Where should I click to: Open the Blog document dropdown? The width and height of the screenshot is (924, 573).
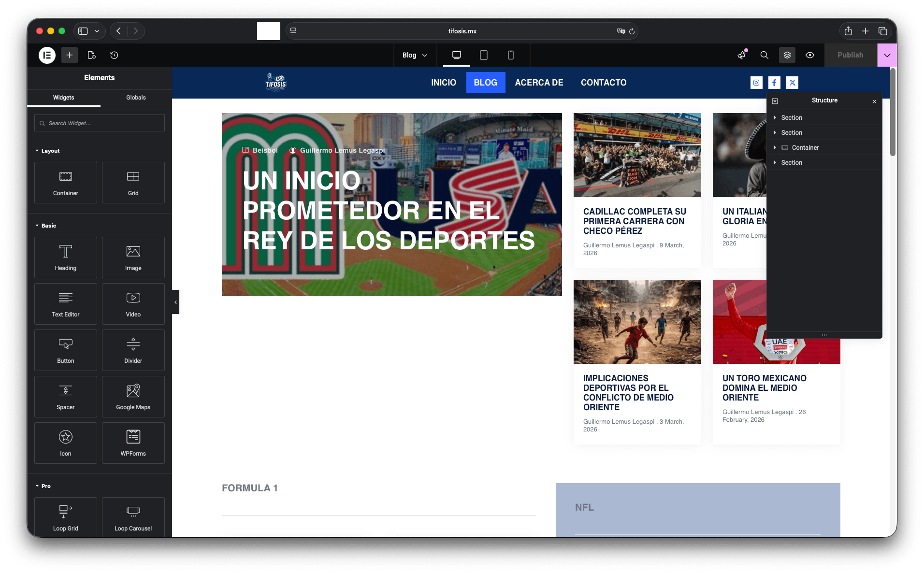click(415, 55)
